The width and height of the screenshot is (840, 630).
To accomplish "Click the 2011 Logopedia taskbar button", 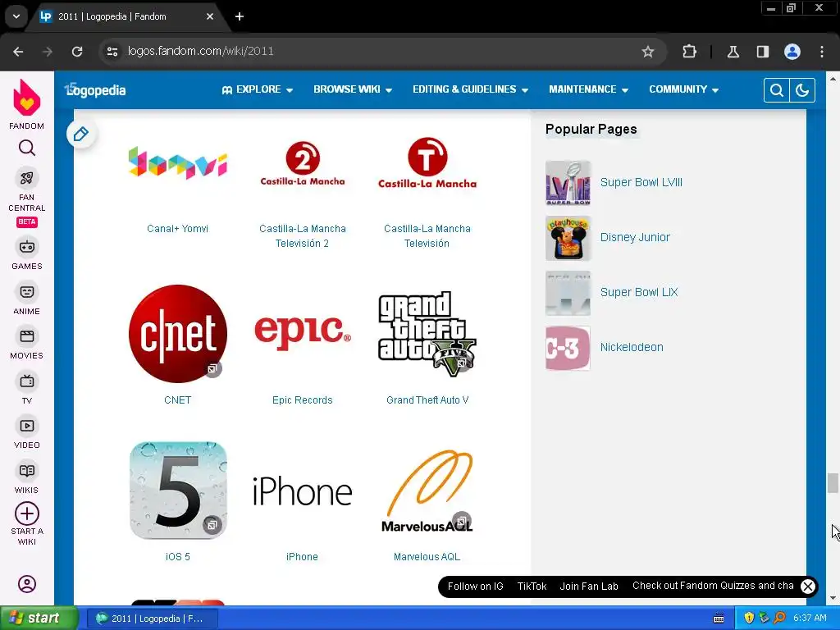I will [x=152, y=619].
